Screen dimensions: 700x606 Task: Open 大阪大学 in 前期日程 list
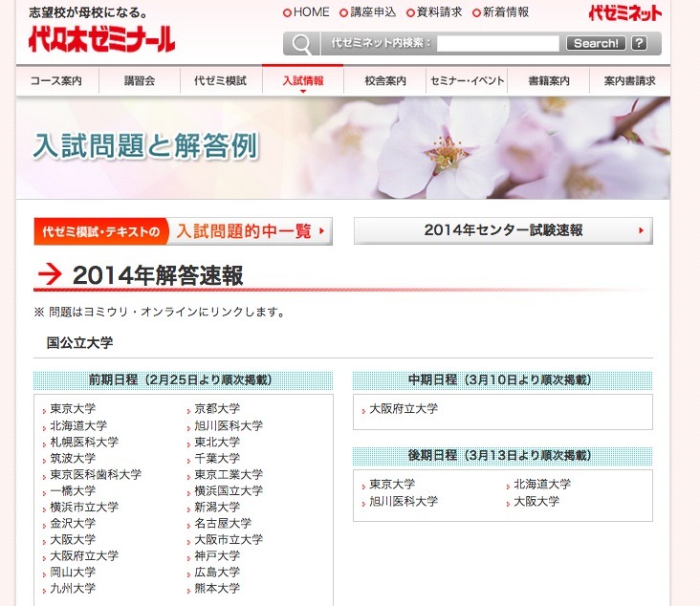point(73,539)
